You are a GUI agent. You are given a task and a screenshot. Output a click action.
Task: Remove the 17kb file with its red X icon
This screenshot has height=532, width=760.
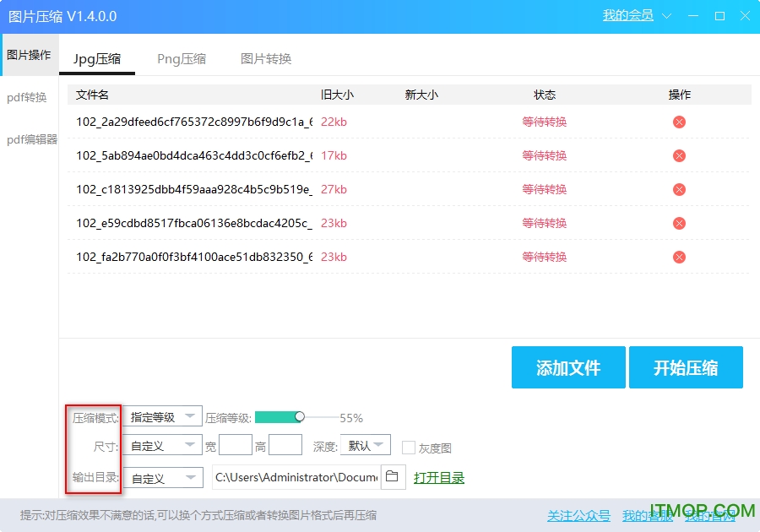(x=679, y=155)
